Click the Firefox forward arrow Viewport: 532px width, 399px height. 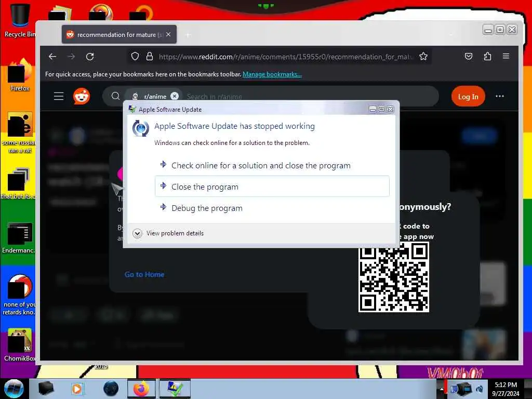tap(71, 56)
